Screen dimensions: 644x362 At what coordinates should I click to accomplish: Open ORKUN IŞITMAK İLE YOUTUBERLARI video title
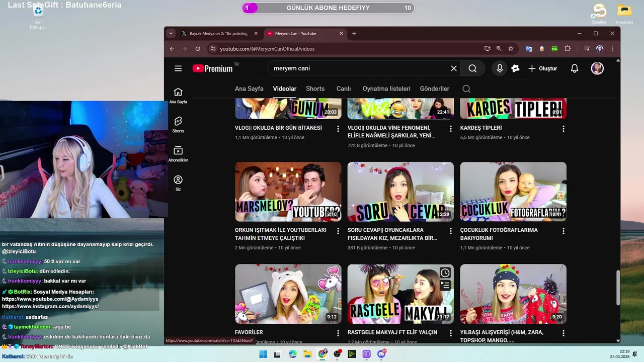pyautogui.click(x=281, y=234)
